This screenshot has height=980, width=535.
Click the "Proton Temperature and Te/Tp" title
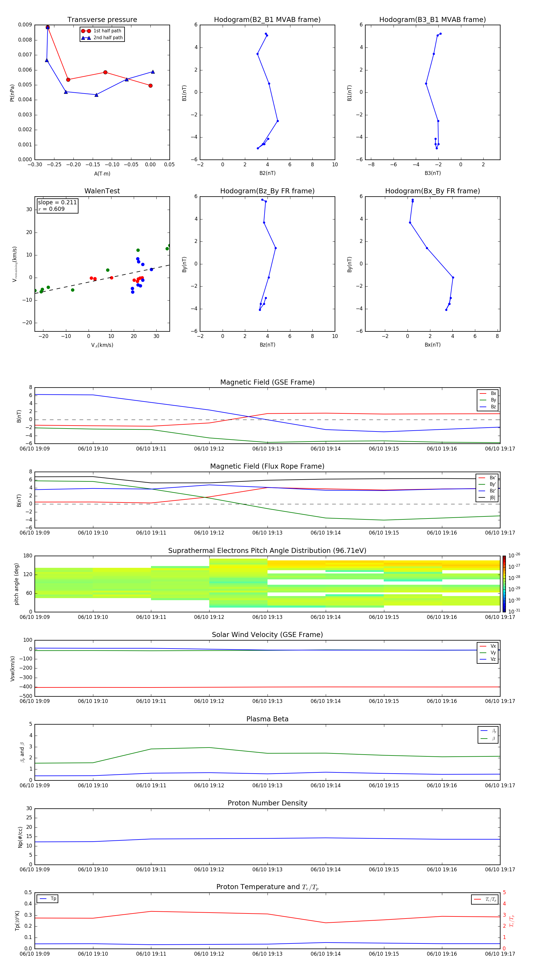click(x=267, y=887)
